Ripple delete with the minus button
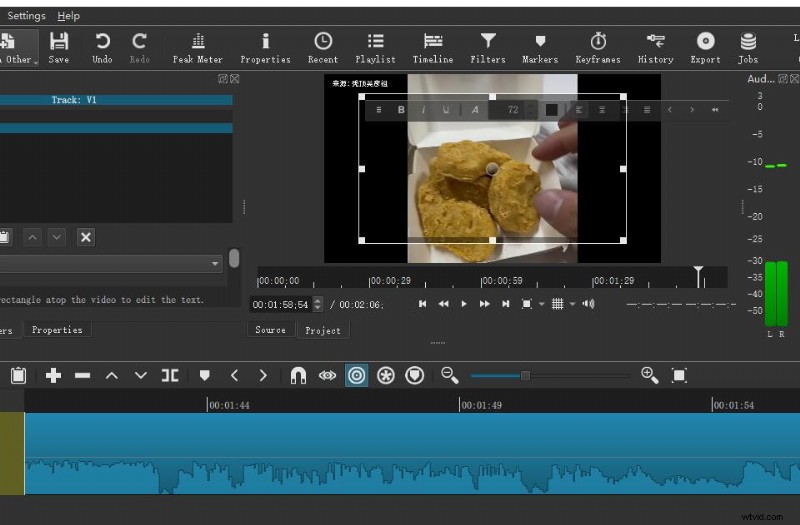 (82, 376)
